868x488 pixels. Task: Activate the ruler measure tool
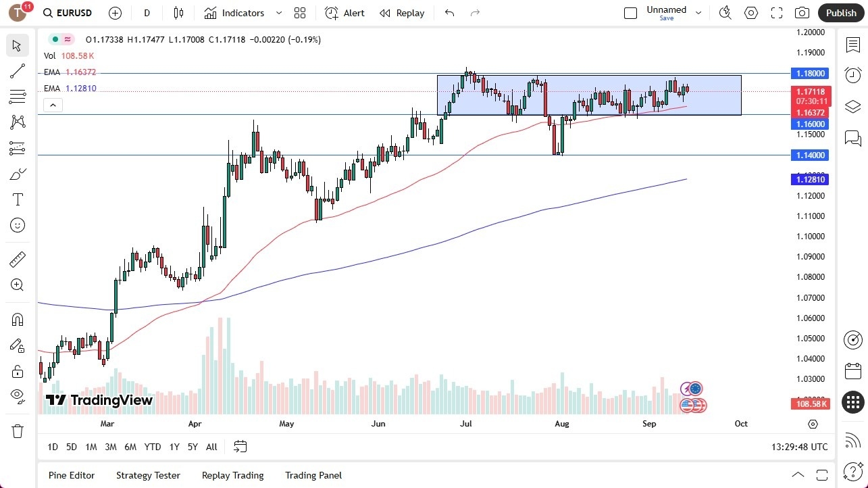[x=18, y=259]
